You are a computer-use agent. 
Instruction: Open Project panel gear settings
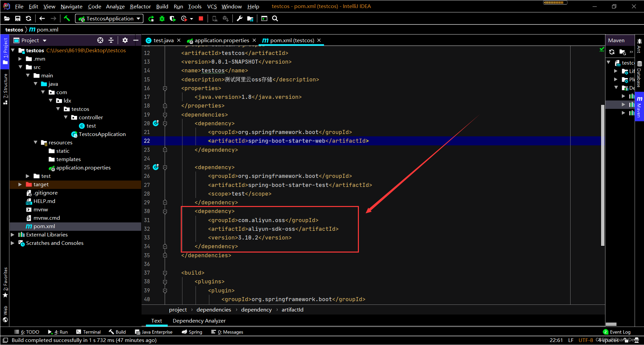(x=125, y=40)
